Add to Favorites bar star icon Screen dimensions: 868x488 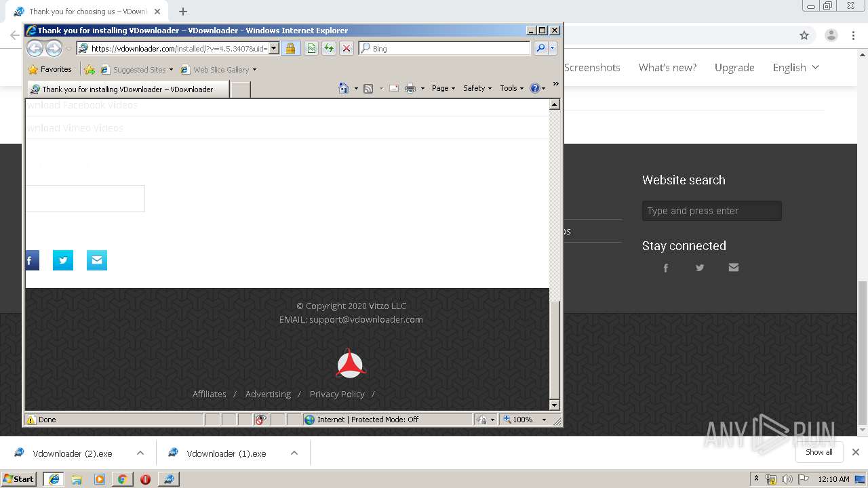tap(90, 69)
